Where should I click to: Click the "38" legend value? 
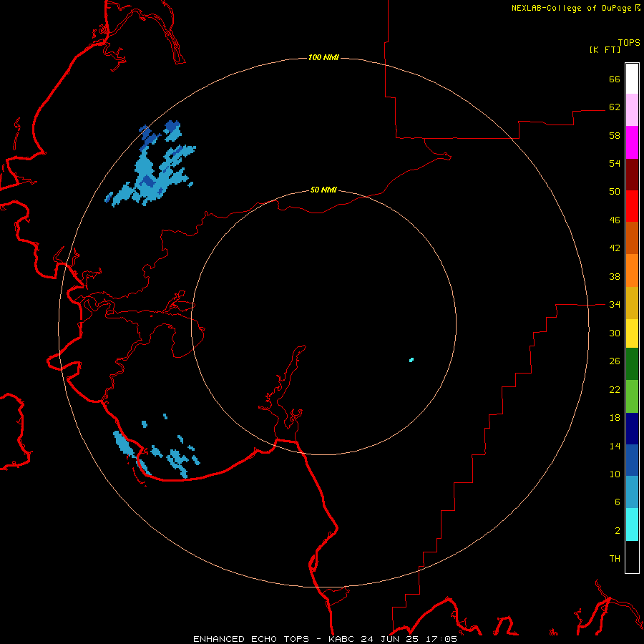615,276
